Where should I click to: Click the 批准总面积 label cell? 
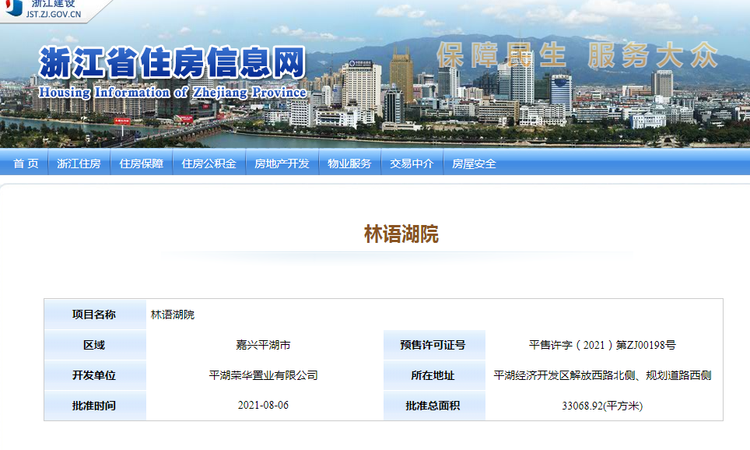434,406
